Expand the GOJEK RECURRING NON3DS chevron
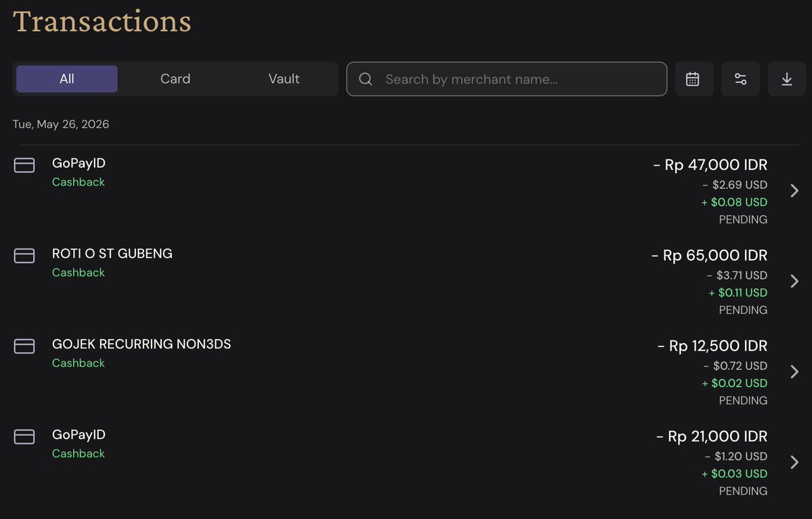The height and width of the screenshot is (519, 812). tap(795, 371)
